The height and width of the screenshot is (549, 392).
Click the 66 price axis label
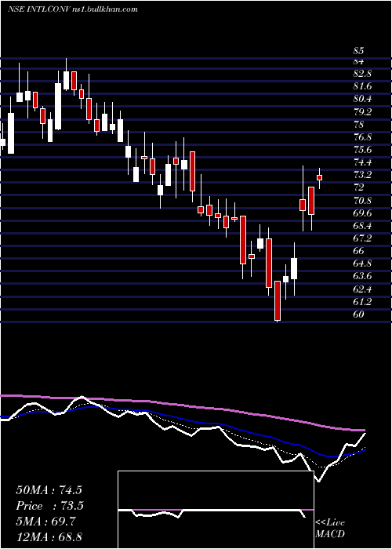pos(358,251)
